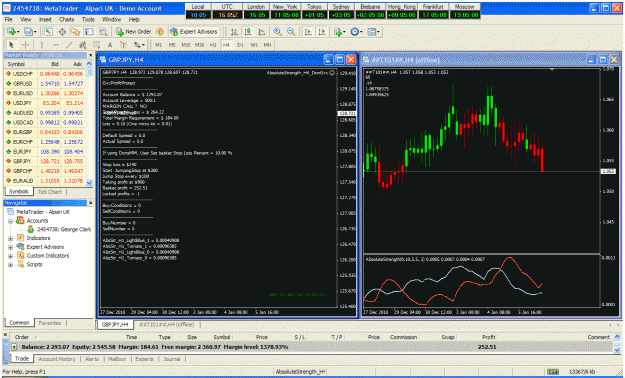Open the Indicators list dropdown
This screenshot has height=378, width=625.
point(340,32)
